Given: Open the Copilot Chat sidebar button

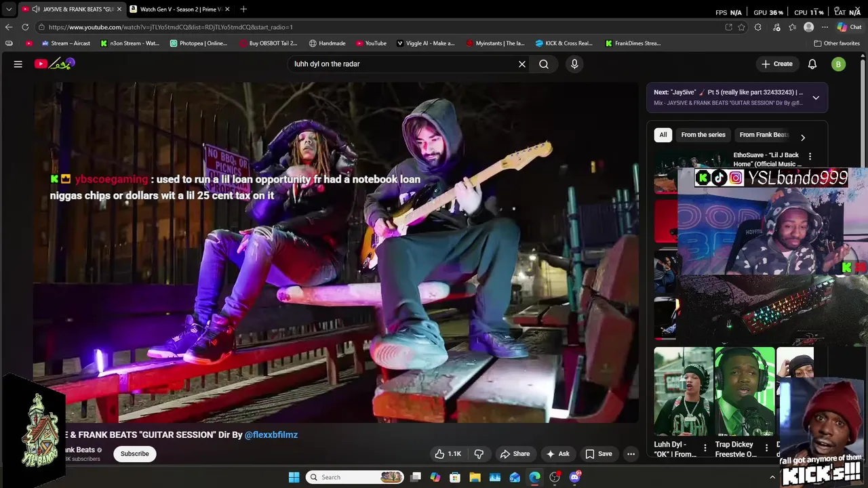Looking at the screenshot, I should (x=849, y=27).
